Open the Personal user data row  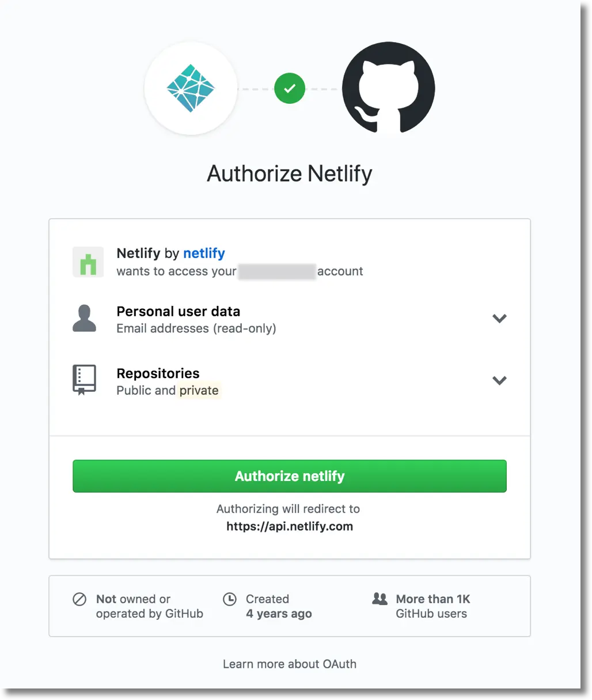[x=290, y=319]
